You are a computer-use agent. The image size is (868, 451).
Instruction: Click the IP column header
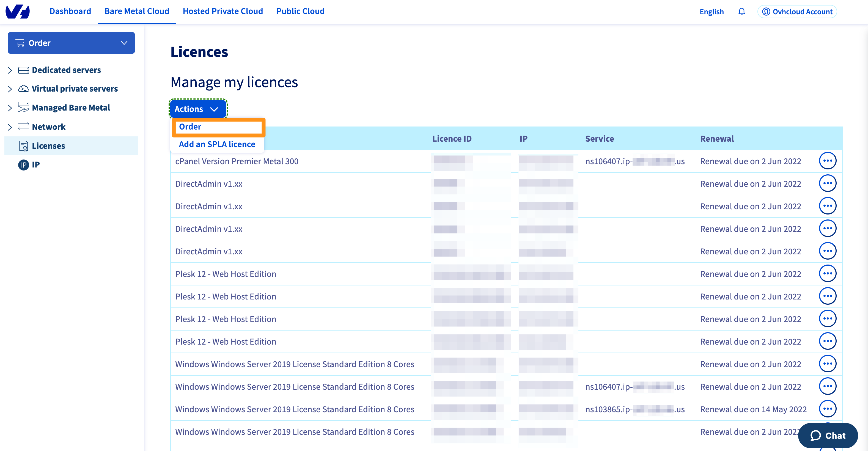pos(523,139)
